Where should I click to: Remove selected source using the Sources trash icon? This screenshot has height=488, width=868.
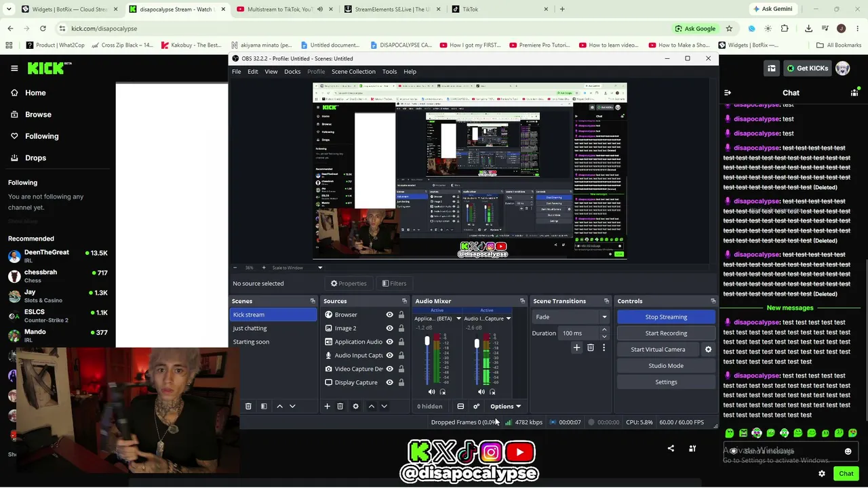tap(340, 406)
